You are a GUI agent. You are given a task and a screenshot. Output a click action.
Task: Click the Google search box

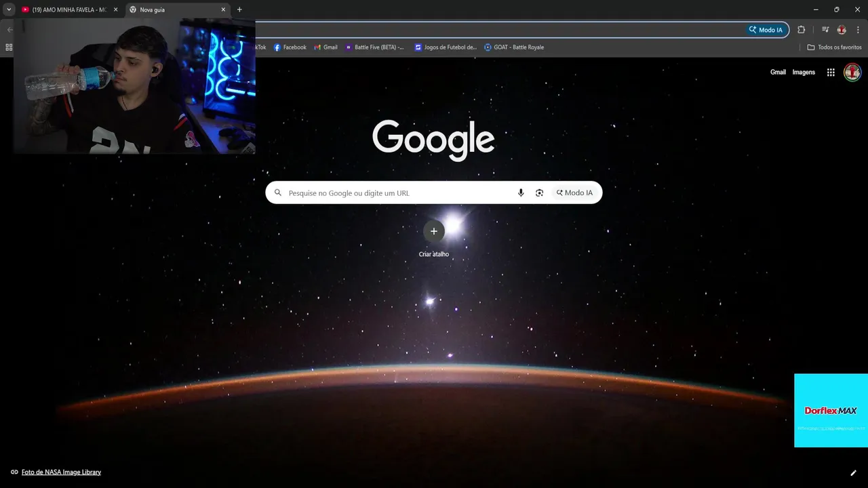433,192
